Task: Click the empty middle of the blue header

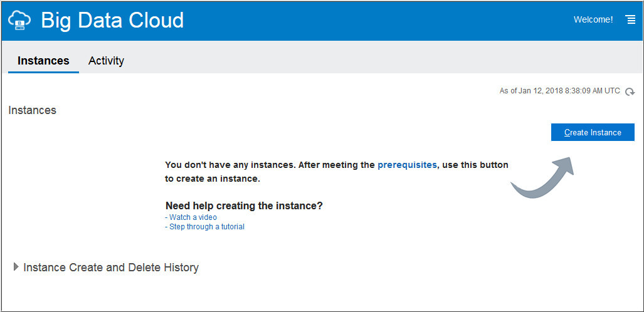Action: click(376, 21)
